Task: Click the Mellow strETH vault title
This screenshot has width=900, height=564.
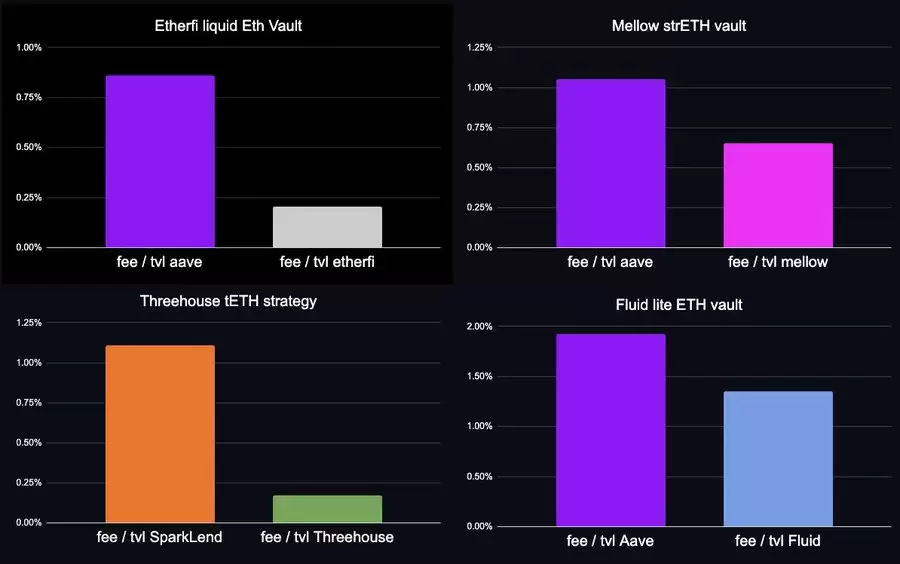Action: pos(678,26)
